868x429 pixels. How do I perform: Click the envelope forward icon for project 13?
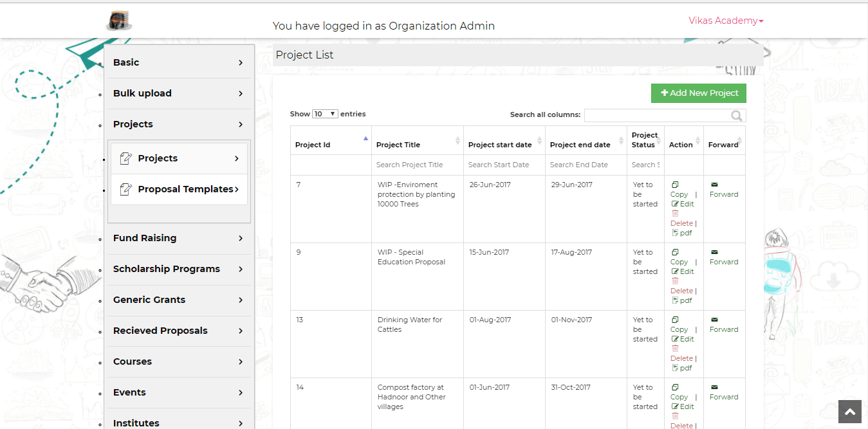[x=714, y=320]
